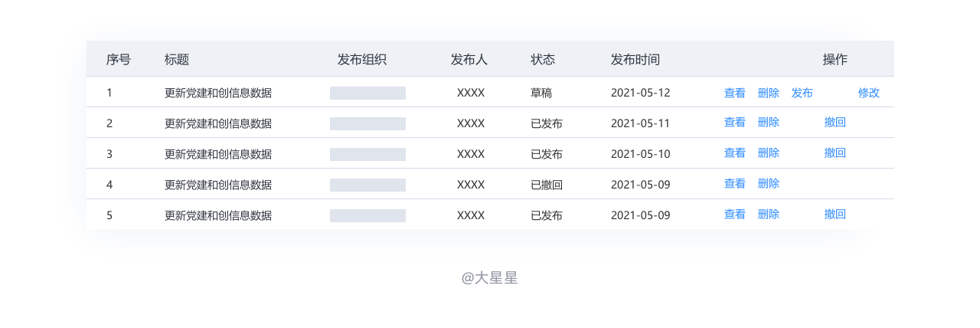Delete the row 2 entry via 删除
The image size is (980, 328).
tap(768, 123)
